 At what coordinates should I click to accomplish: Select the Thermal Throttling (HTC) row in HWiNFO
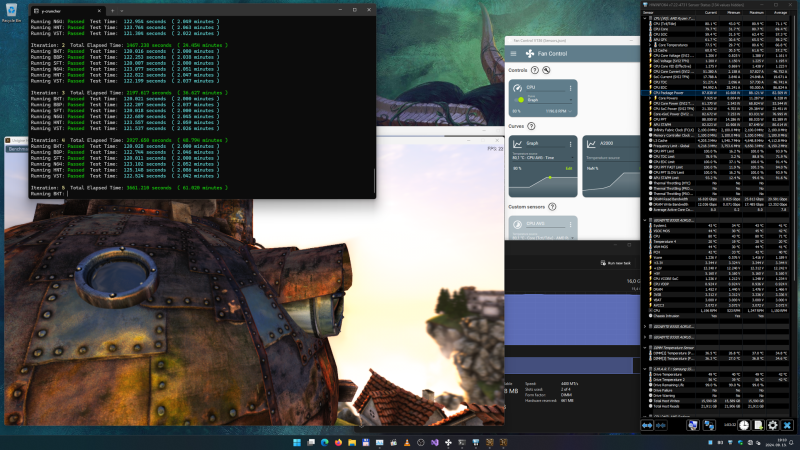click(x=717, y=183)
